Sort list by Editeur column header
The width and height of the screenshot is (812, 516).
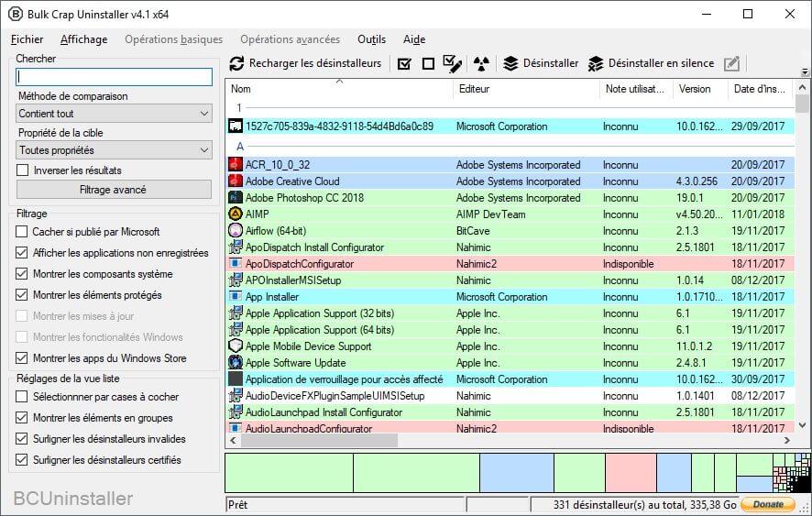(x=527, y=89)
